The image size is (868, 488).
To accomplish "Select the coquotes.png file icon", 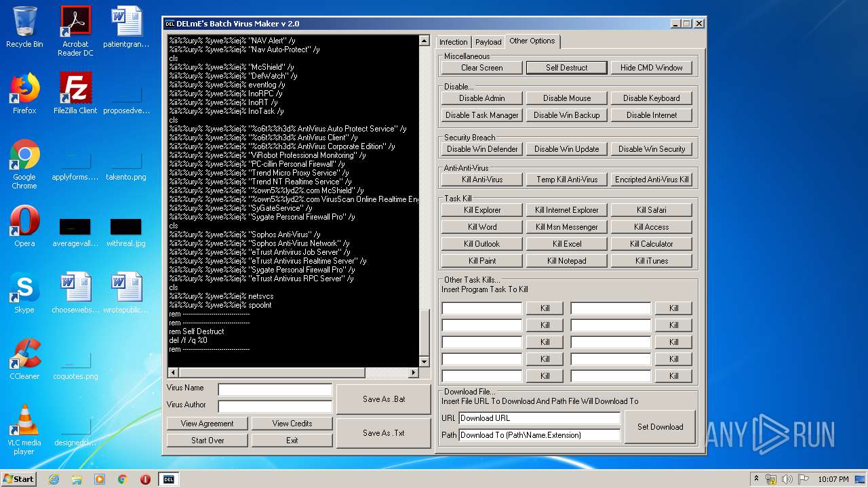I will coord(75,364).
